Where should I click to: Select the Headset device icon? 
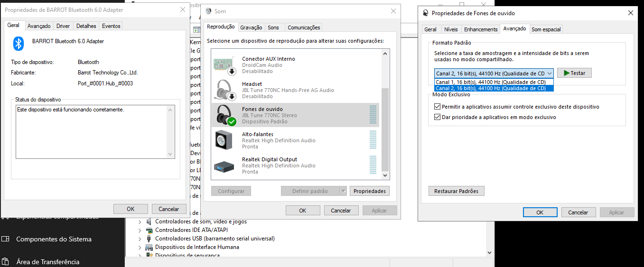pyautogui.click(x=225, y=90)
